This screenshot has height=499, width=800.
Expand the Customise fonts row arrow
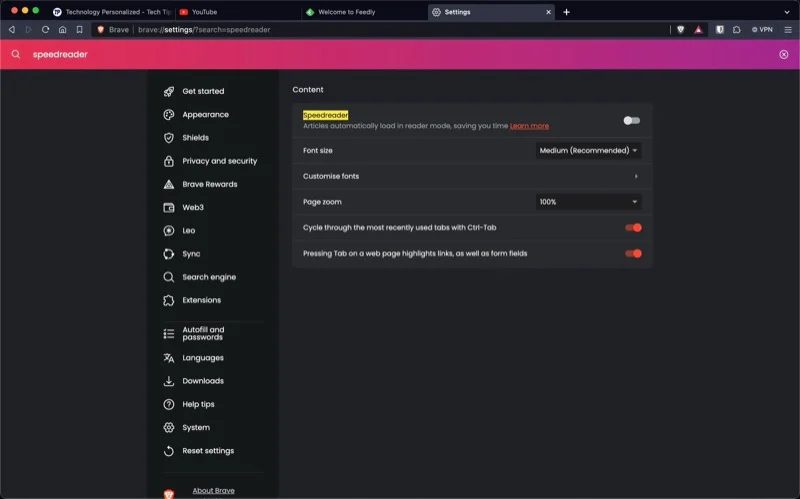636,177
